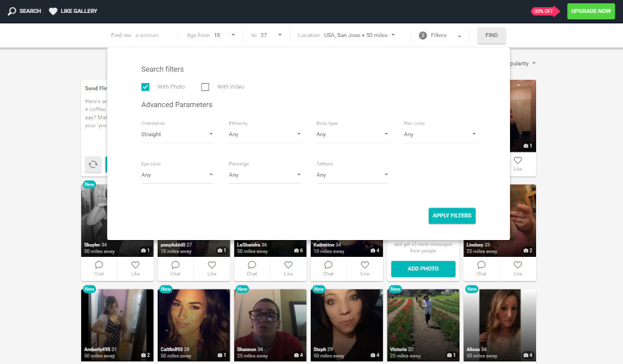Expand the Eye color dropdown
Viewport: 623px width, 364px height.
[x=177, y=175]
